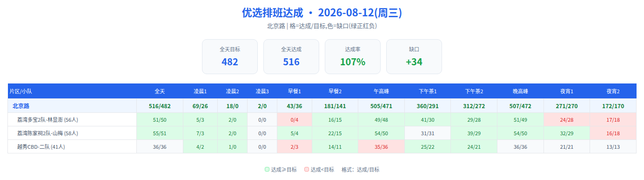Click 林显澎 team 晚高峰 cell 51/49

click(520, 119)
